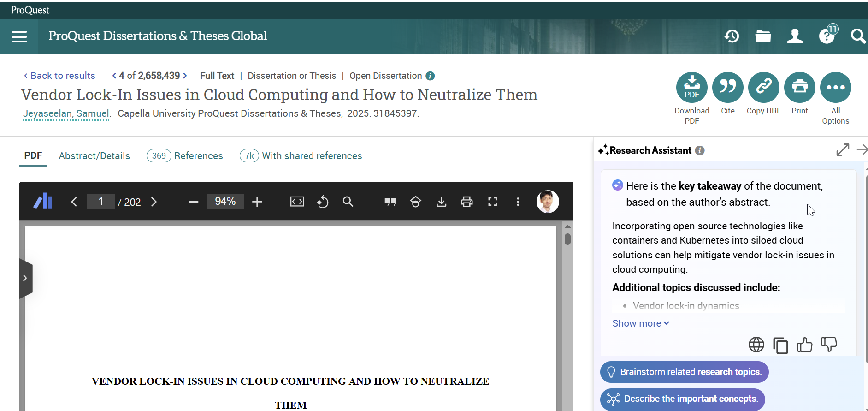Switch to the Abstract/Details tab

click(94, 156)
